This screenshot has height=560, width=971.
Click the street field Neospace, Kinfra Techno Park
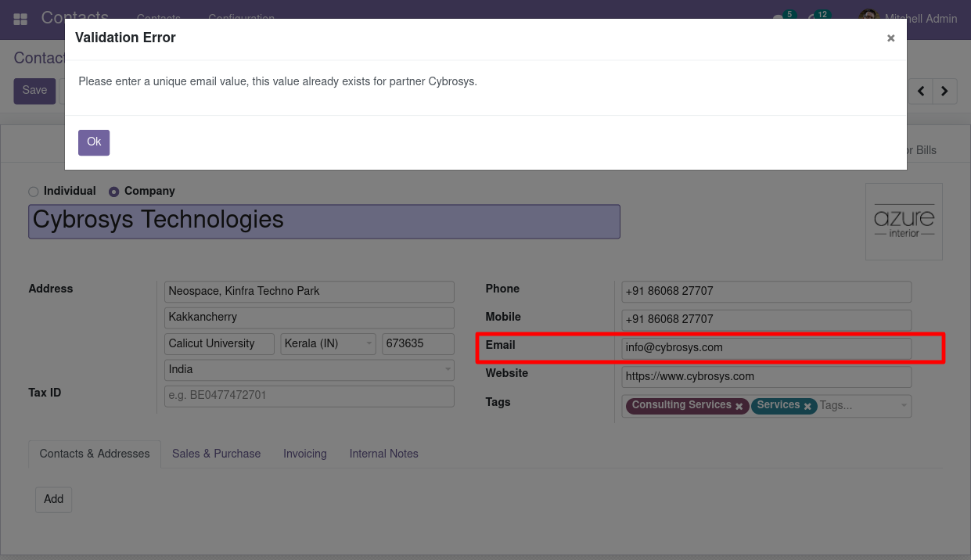(x=309, y=292)
